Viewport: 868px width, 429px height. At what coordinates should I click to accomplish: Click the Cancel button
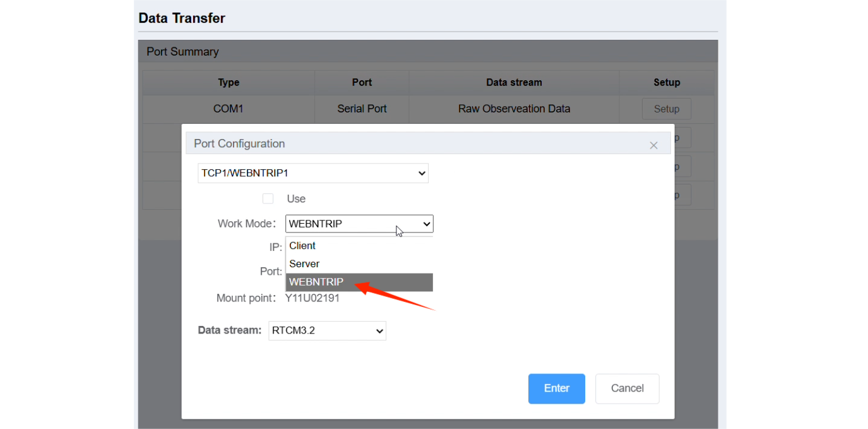click(x=627, y=389)
